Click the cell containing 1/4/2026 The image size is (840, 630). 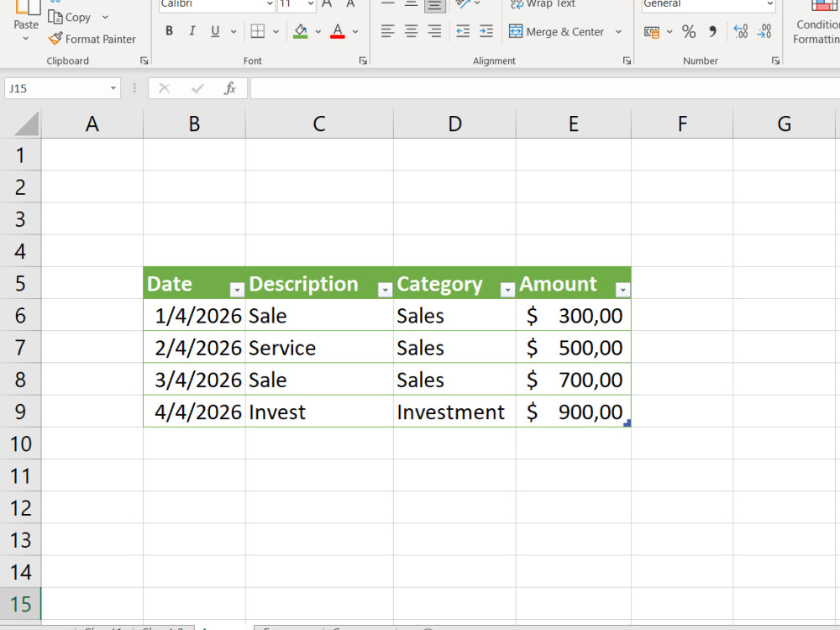coord(195,316)
